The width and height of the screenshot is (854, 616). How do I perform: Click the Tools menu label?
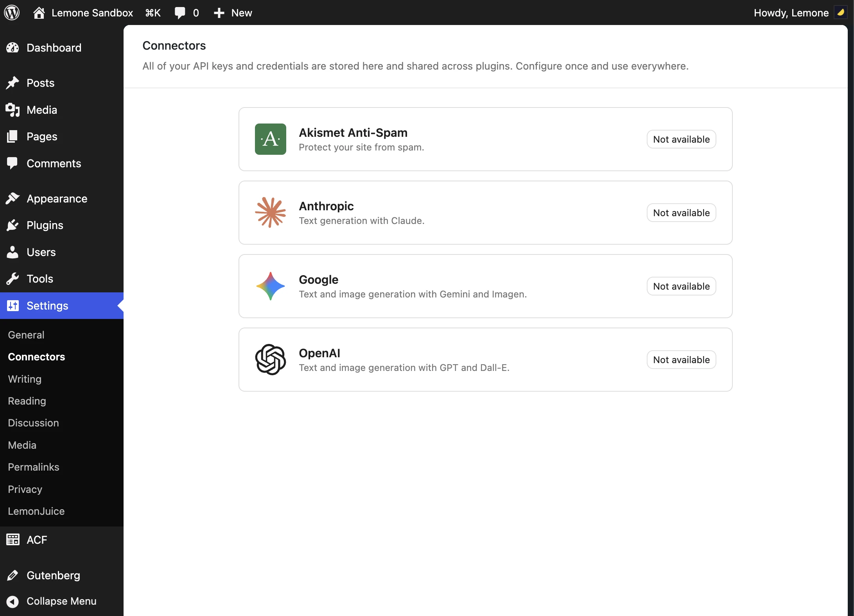tap(40, 279)
